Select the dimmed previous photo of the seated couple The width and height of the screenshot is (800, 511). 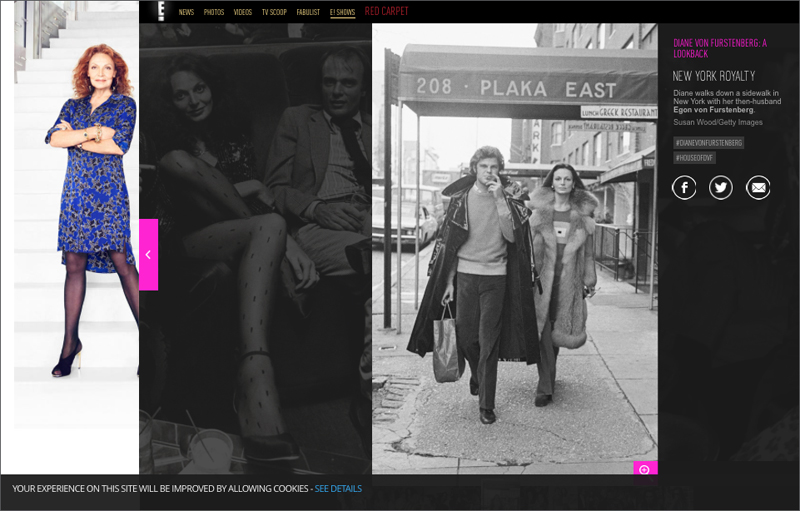(255, 249)
